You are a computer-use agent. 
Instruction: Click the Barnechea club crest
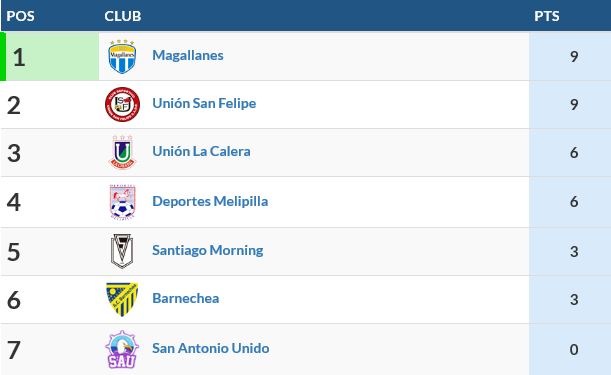tap(122, 299)
